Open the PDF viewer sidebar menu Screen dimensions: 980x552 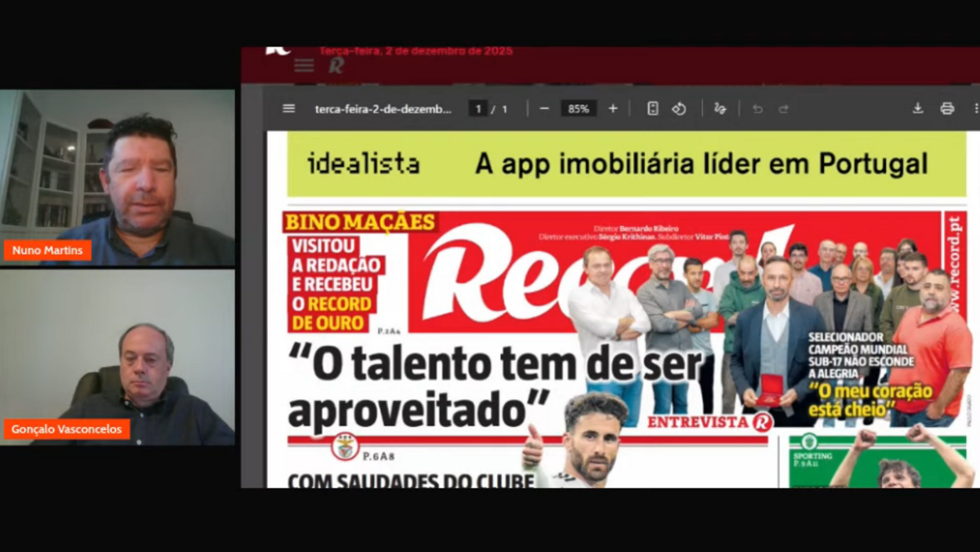coord(289,109)
